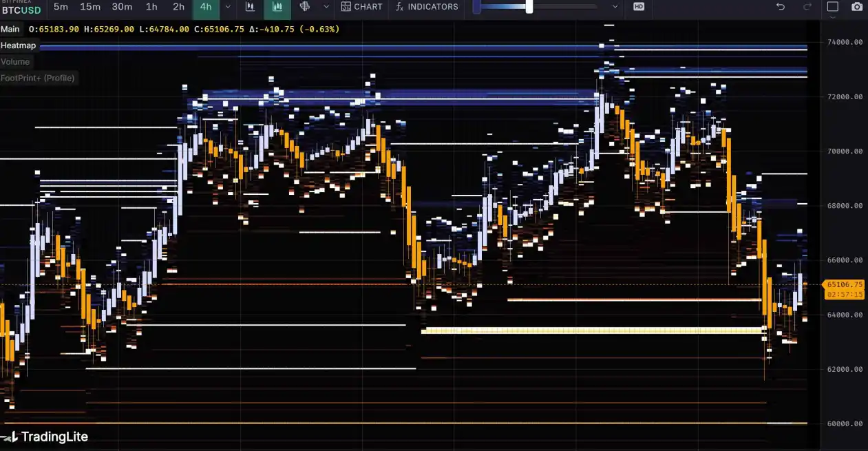Toggle HD heatmap mode
Viewport: 868px width, 451px height.
[639, 7]
